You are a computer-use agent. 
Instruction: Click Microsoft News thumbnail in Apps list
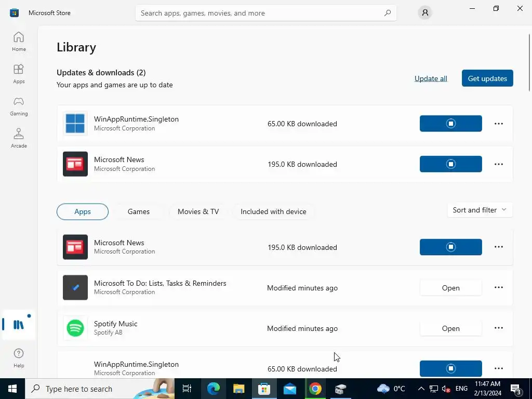[75, 247]
